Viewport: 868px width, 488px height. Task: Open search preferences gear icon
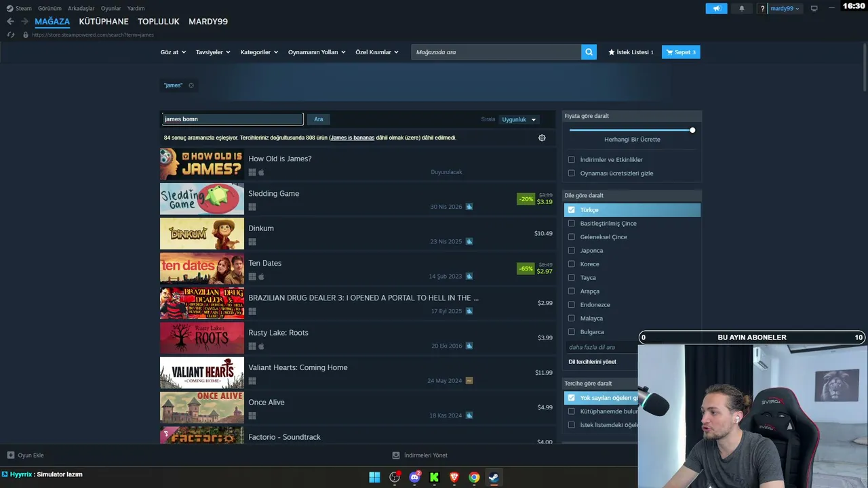click(x=542, y=138)
